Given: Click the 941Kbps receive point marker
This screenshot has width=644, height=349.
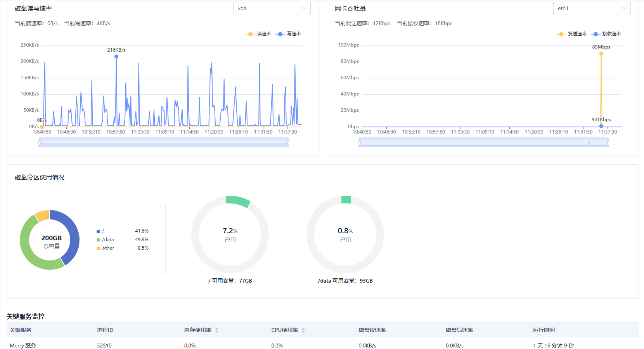Looking at the screenshot, I should (x=601, y=126).
